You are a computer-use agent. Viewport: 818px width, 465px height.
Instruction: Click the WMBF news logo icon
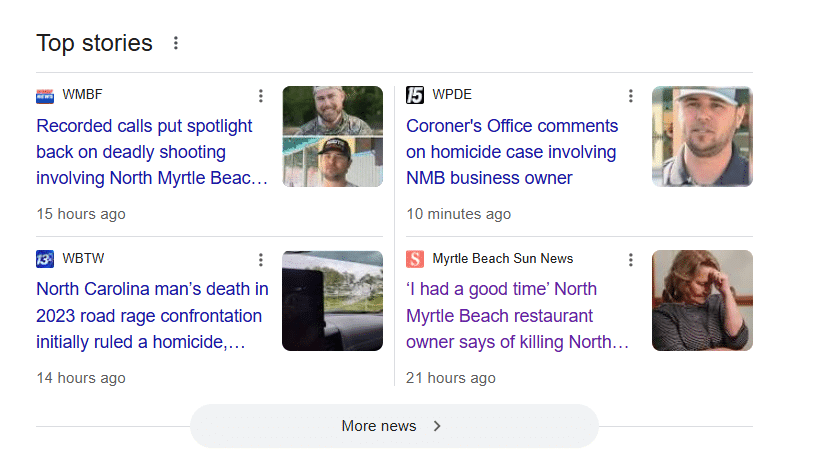point(45,96)
